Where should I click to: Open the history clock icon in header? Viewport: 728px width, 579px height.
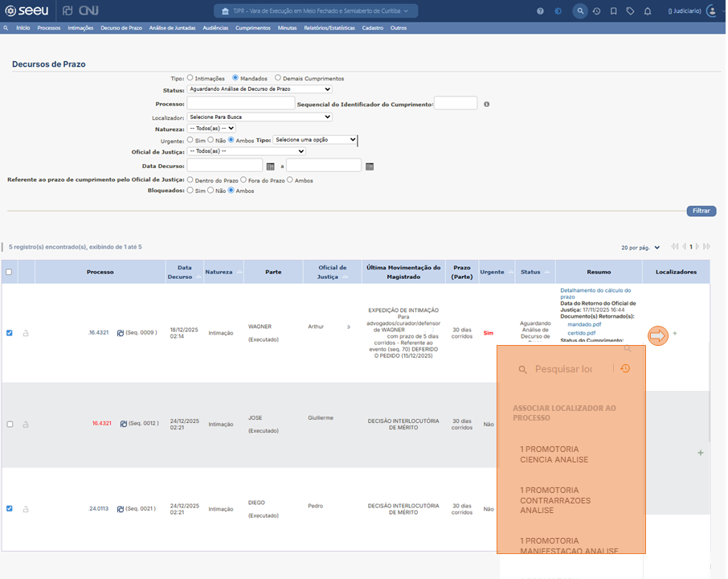596,11
